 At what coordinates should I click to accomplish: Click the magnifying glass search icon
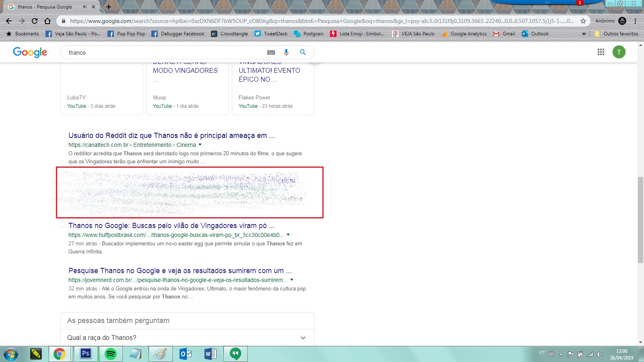click(x=303, y=52)
